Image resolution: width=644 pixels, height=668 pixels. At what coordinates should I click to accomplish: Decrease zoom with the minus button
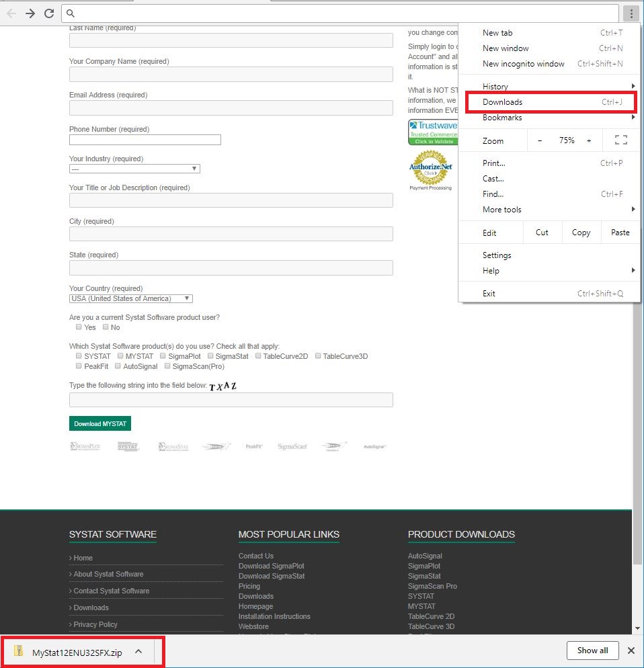click(540, 140)
